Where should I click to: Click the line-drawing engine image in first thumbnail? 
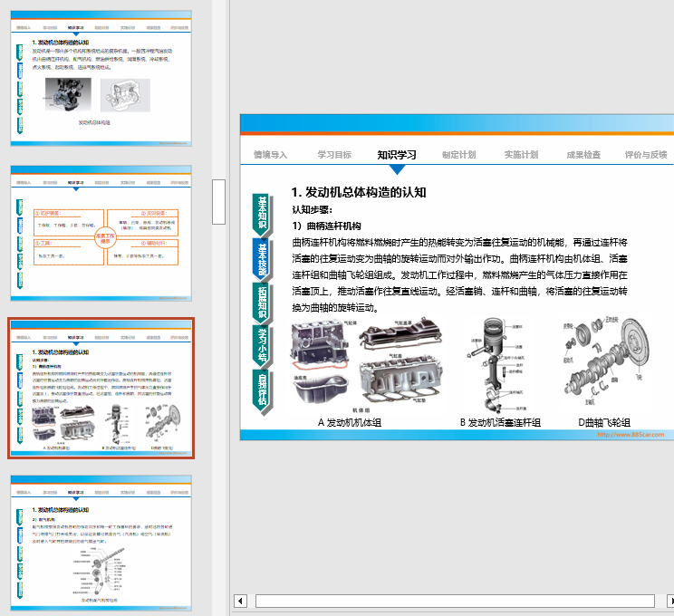click(x=126, y=95)
